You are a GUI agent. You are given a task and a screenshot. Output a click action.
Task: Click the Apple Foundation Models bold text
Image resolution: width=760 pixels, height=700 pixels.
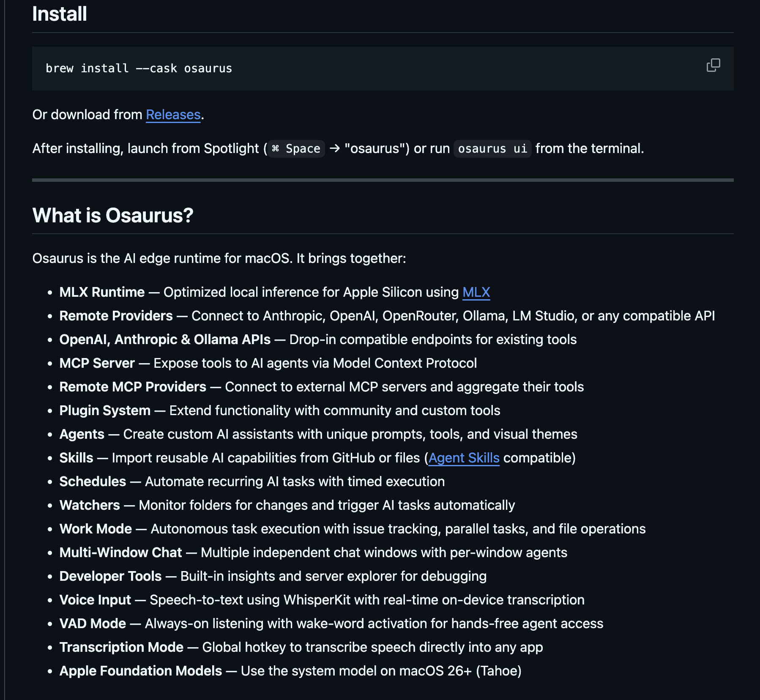140,671
